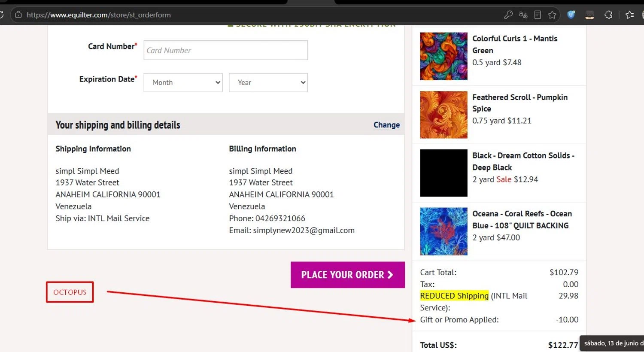Click Ship via: INTL Mail Service line
The height and width of the screenshot is (352, 644).
pyautogui.click(x=103, y=218)
